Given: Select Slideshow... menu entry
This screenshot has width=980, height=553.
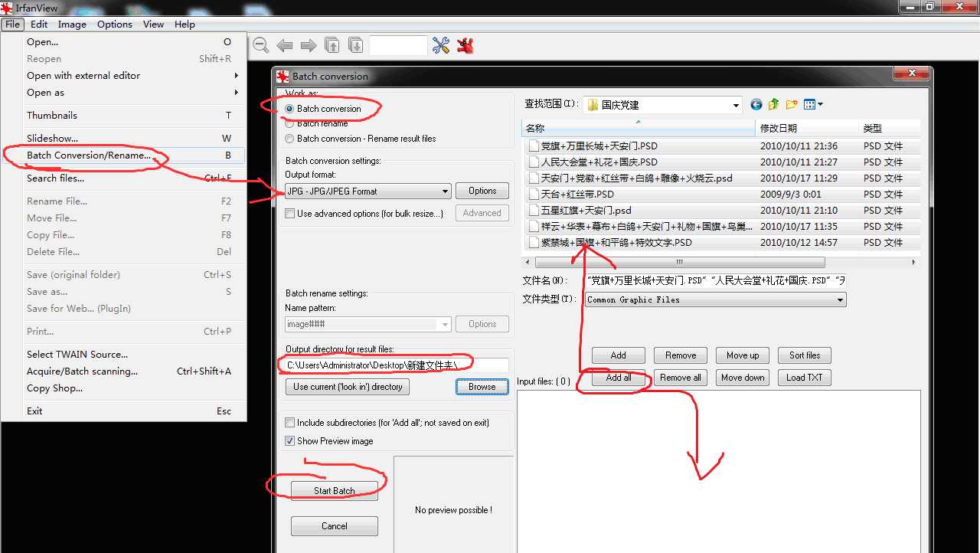Looking at the screenshot, I should pos(123,139).
